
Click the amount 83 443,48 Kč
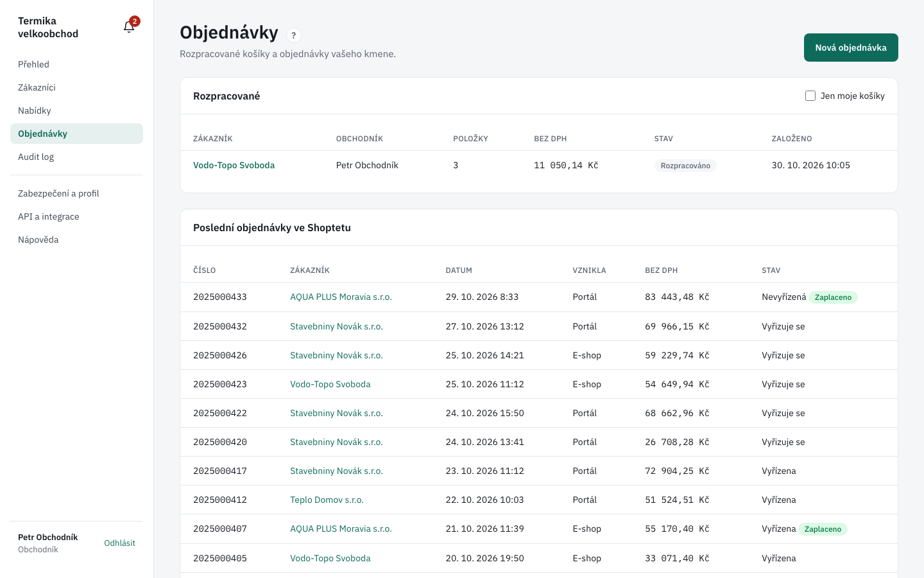pyautogui.click(x=677, y=297)
